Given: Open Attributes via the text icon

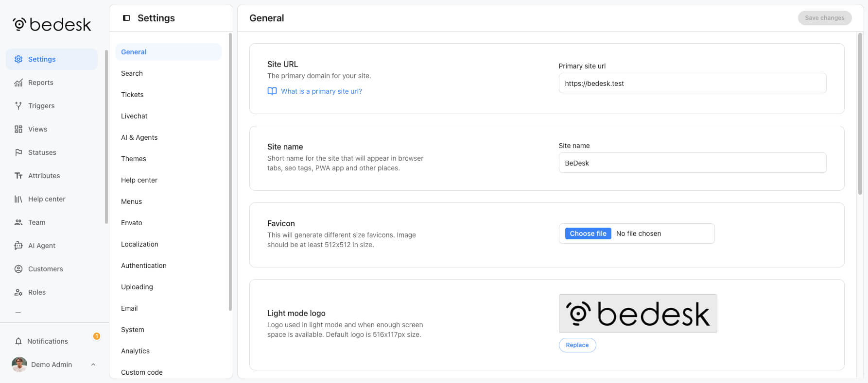Looking at the screenshot, I should click(18, 176).
